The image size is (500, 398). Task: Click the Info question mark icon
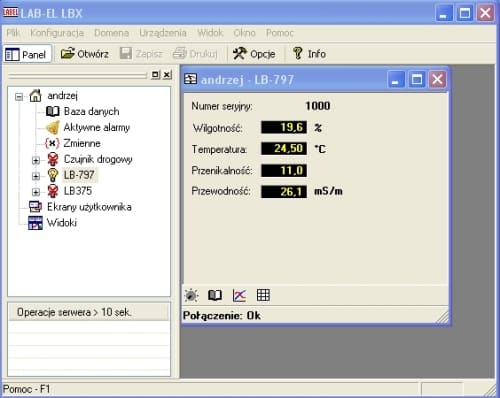point(297,54)
